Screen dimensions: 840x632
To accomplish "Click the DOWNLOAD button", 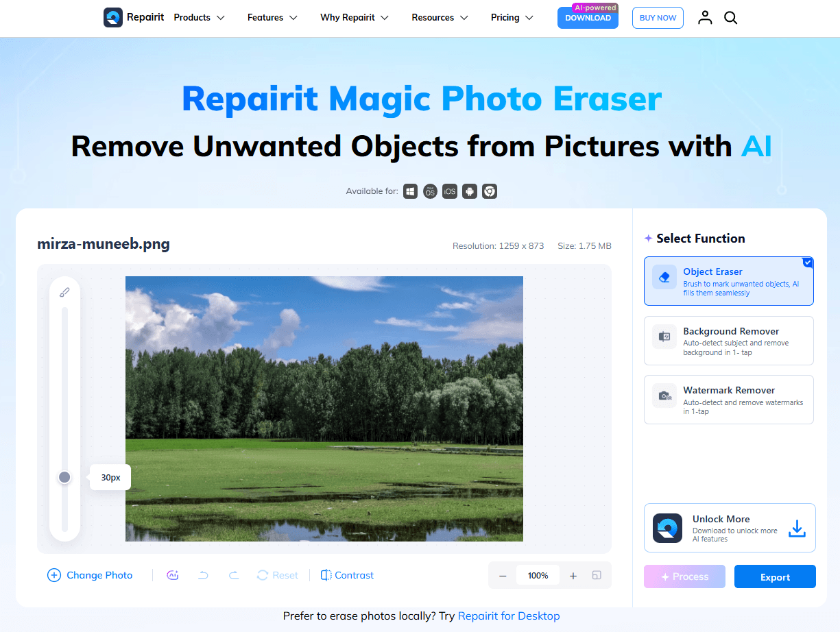I will click(x=588, y=18).
